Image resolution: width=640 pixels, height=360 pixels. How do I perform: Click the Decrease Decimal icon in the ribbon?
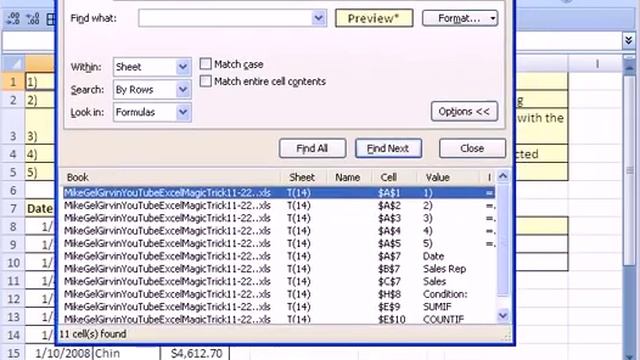click(33, 18)
